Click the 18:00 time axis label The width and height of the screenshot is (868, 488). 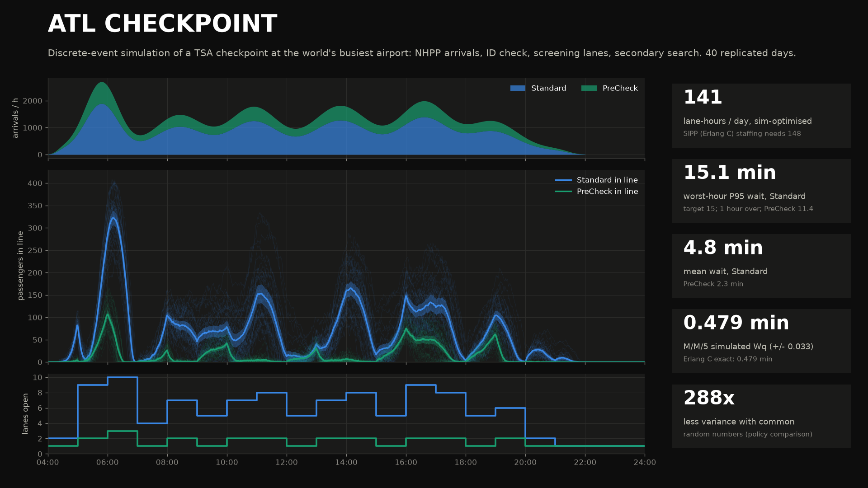pos(466,462)
